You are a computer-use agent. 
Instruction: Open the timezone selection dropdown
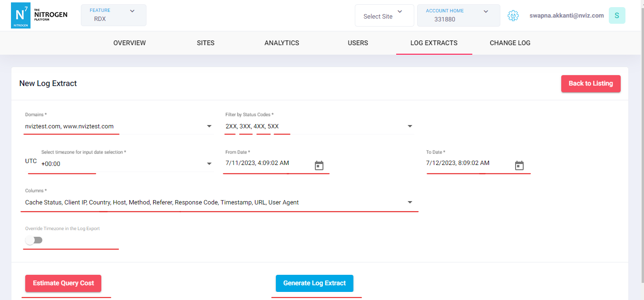[x=209, y=164]
